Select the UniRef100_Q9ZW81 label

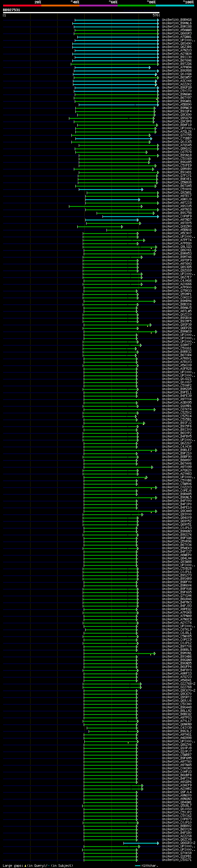[177, 193]
